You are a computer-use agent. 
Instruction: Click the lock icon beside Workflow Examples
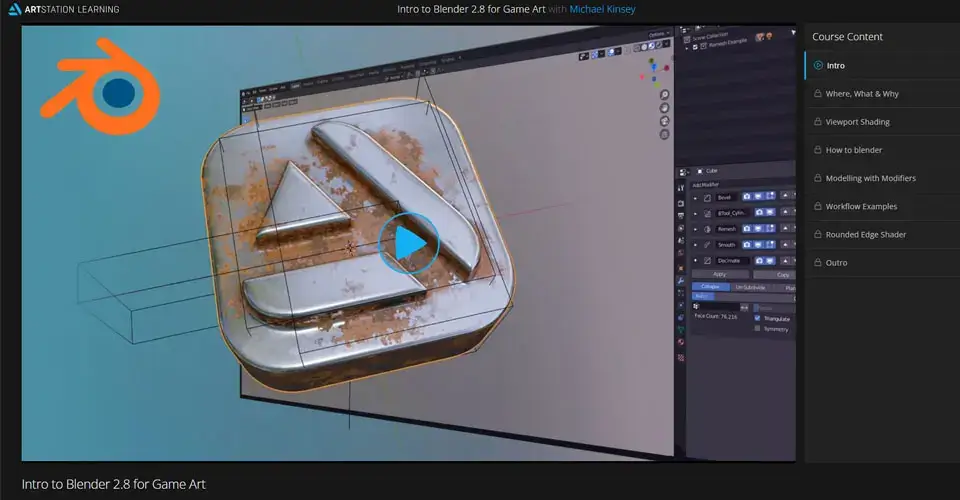click(818, 206)
